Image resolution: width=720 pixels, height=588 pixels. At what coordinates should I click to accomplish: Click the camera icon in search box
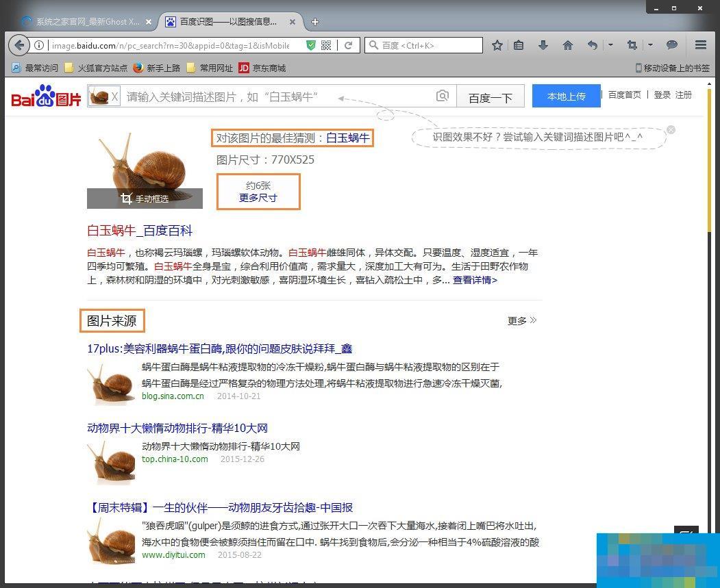pyautogui.click(x=443, y=96)
